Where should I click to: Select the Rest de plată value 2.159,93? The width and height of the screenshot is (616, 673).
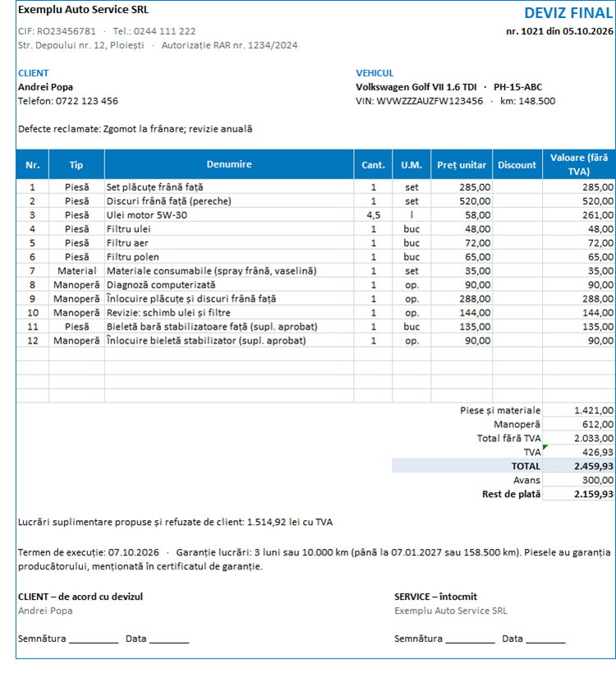579,494
